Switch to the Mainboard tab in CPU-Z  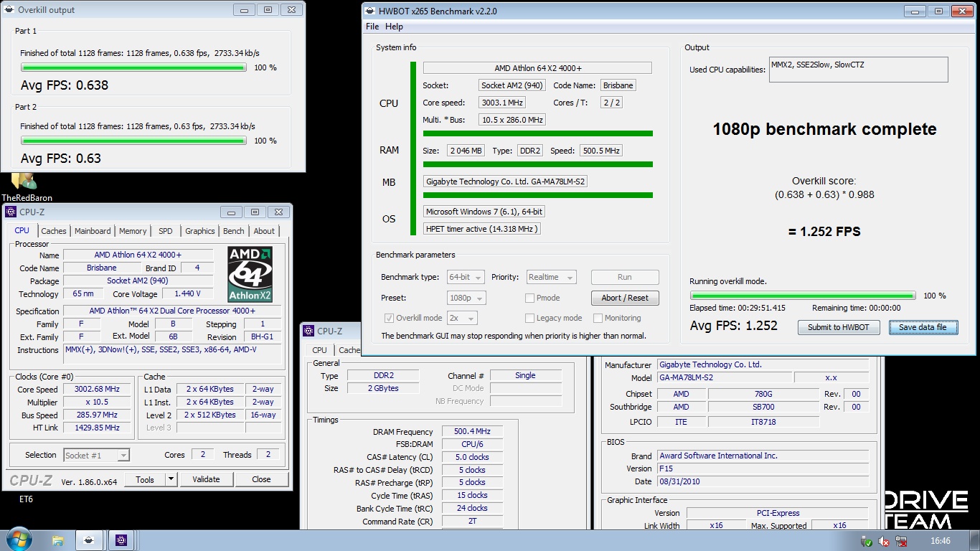(93, 231)
